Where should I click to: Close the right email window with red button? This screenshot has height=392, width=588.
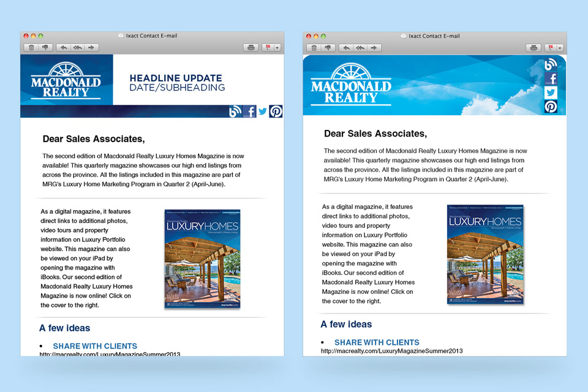click(309, 36)
